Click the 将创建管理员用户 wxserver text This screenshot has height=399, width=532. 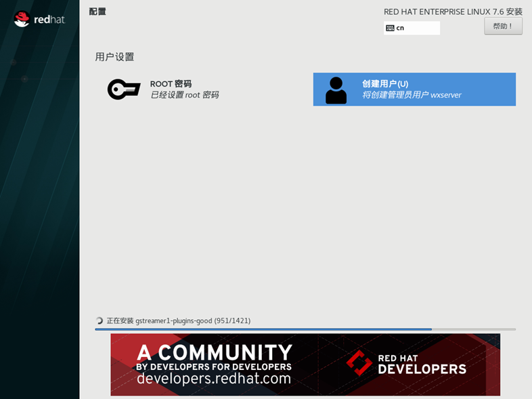[x=412, y=95]
